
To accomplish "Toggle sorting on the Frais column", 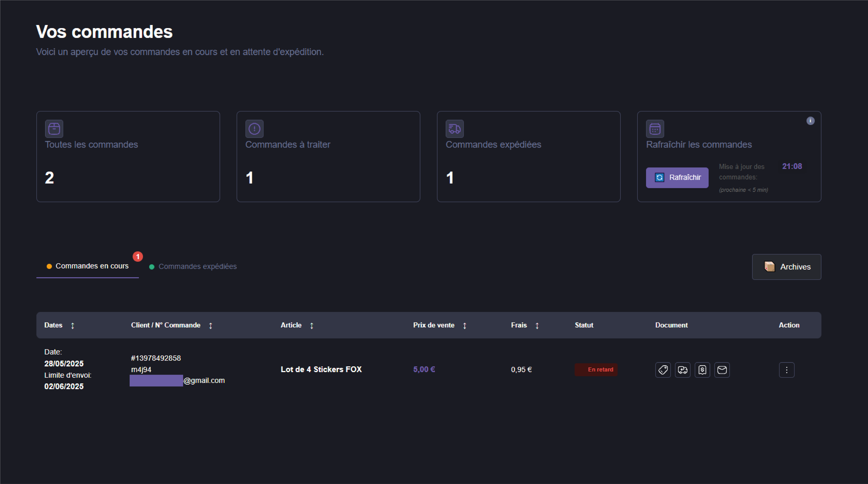I will (x=537, y=325).
